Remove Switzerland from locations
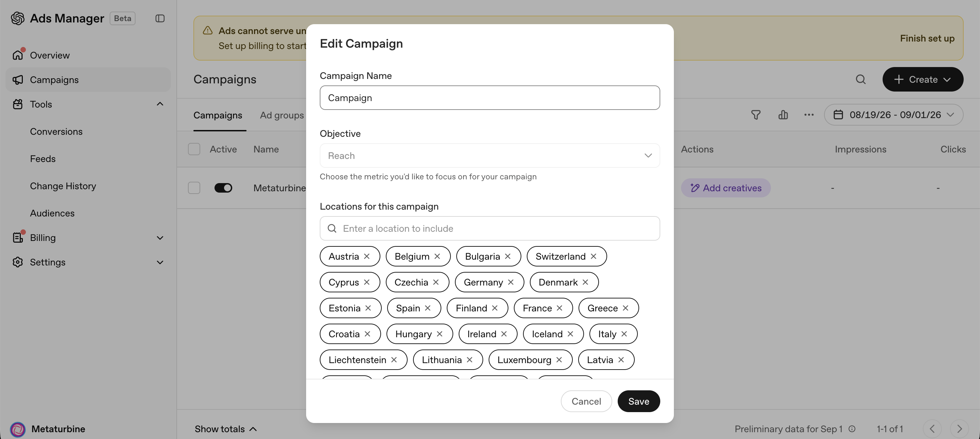The image size is (980, 439). [x=594, y=256]
